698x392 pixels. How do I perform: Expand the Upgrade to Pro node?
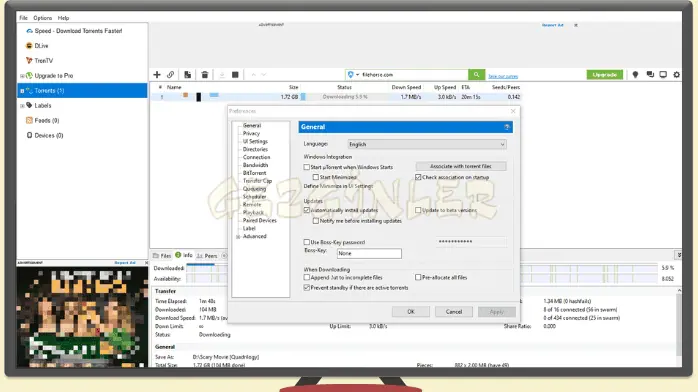point(22,76)
